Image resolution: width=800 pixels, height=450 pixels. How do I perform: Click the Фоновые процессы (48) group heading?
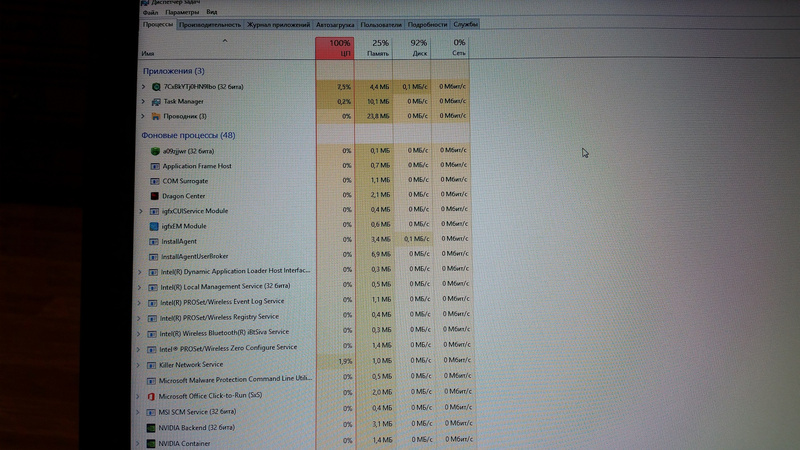point(188,135)
